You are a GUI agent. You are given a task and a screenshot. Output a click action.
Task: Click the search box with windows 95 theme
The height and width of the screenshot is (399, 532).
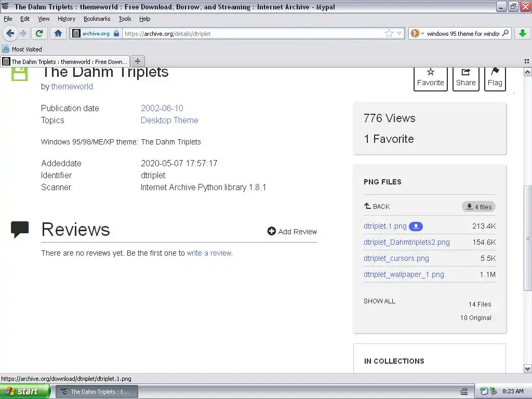[463, 34]
